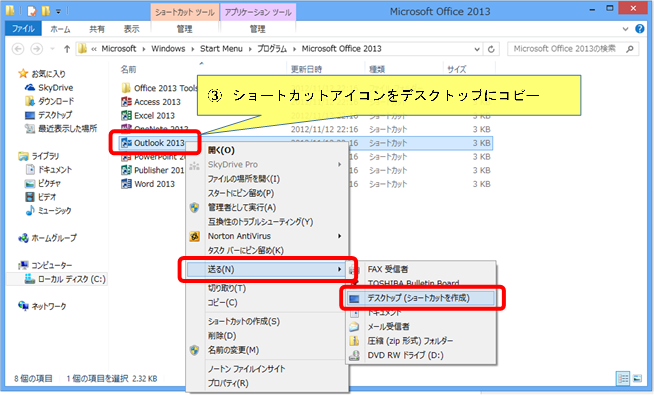Choose コピー(C) in context menu
This screenshot has width=654, height=395.
pyautogui.click(x=267, y=303)
